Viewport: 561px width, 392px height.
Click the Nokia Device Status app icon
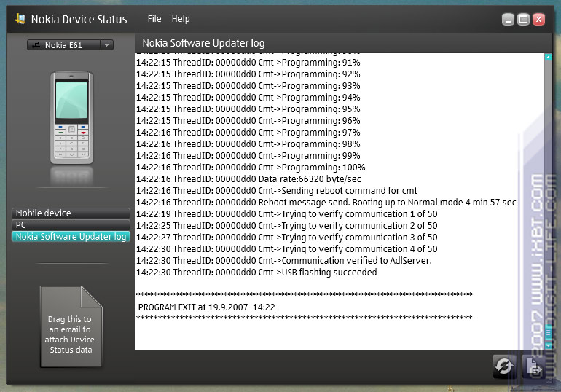pos(20,19)
